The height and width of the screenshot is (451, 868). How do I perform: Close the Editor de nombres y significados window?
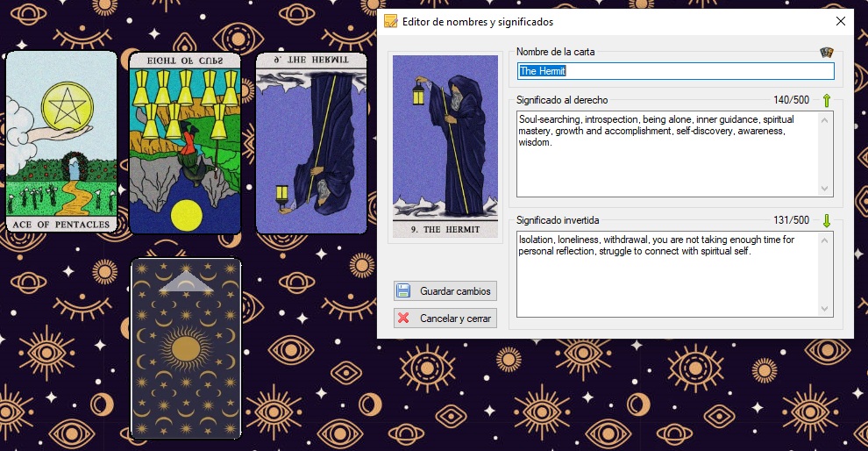840,21
